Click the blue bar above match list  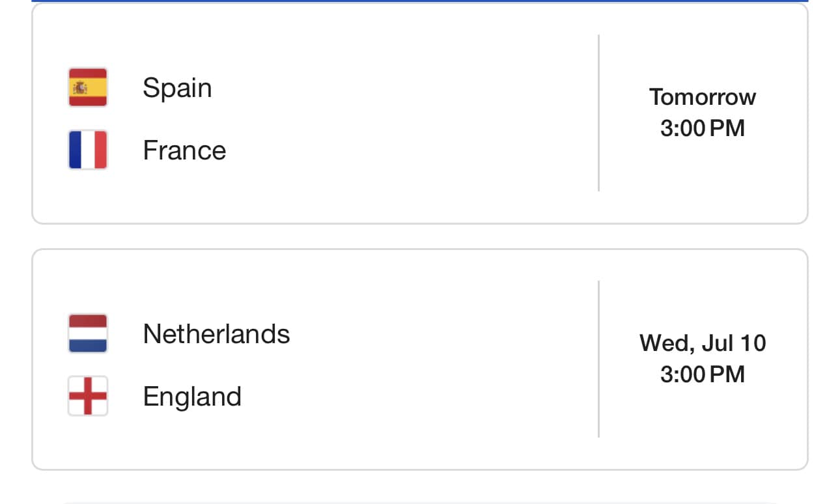point(420,1)
